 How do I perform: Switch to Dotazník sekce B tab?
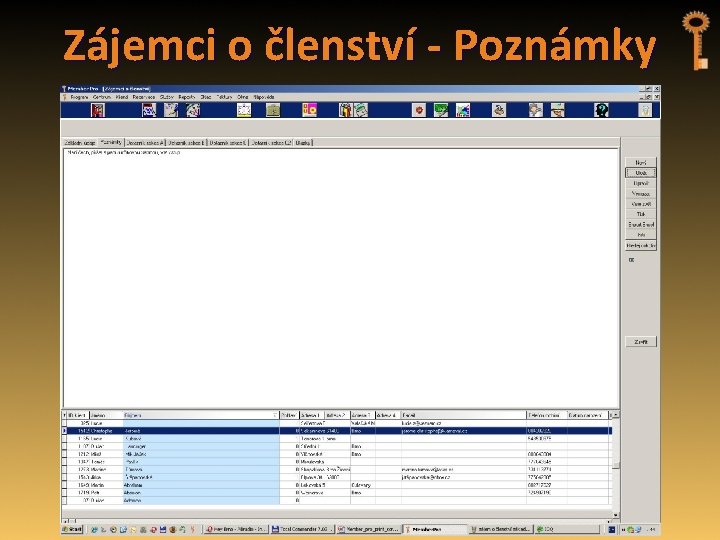(186, 143)
